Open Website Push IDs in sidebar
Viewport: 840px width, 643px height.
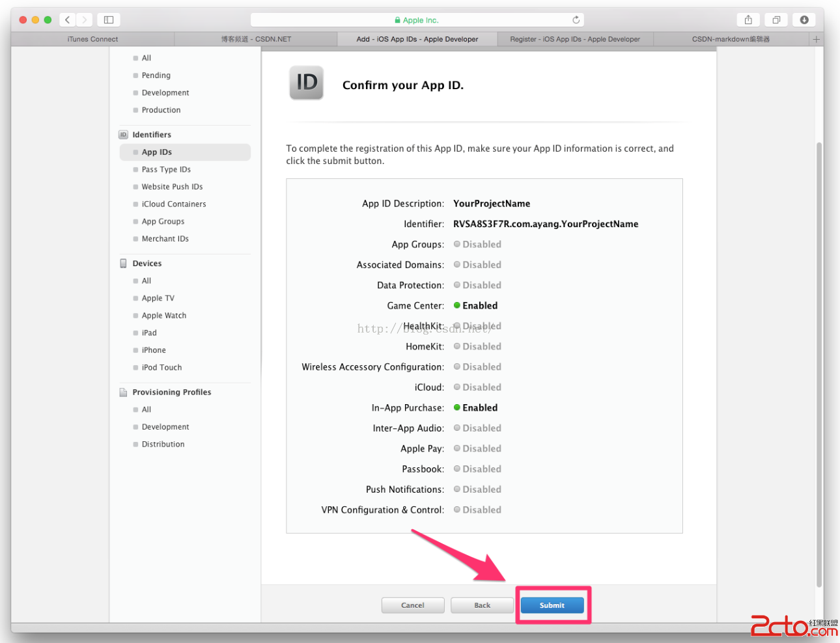click(172, 187)
